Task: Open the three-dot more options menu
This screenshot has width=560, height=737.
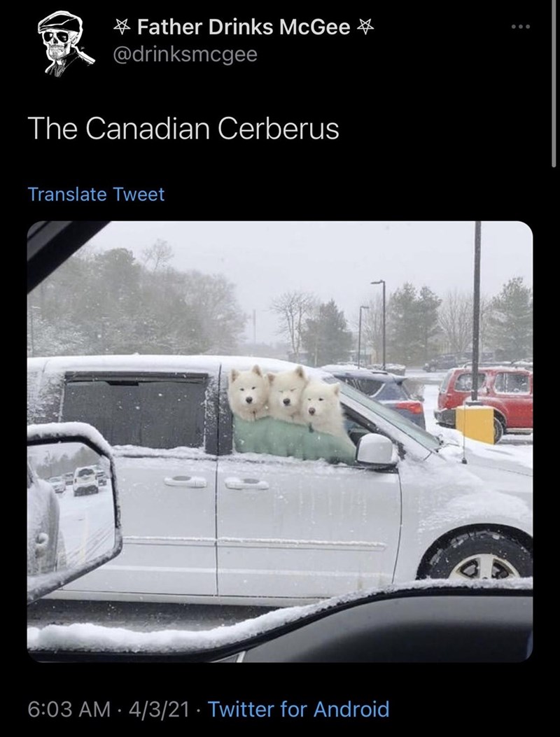Action: coord(521,27)
